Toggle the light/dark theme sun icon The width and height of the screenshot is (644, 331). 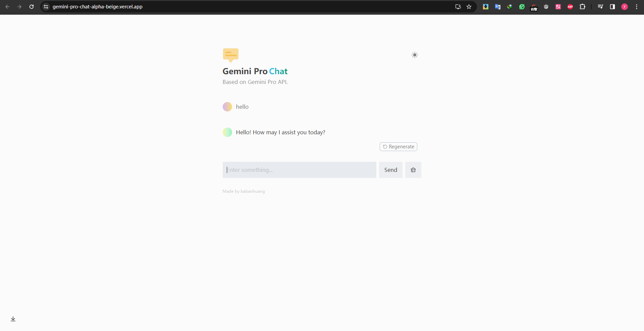415,55
